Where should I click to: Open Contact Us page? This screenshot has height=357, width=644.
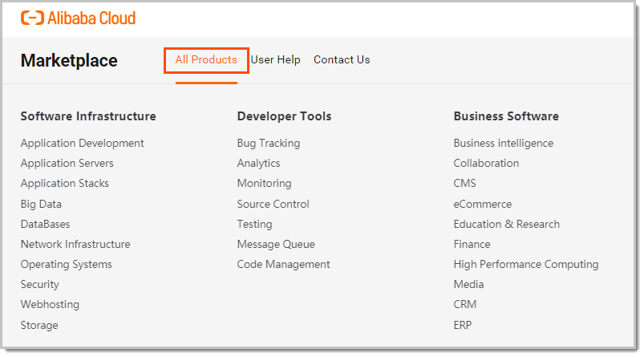[x=342, y=60]
